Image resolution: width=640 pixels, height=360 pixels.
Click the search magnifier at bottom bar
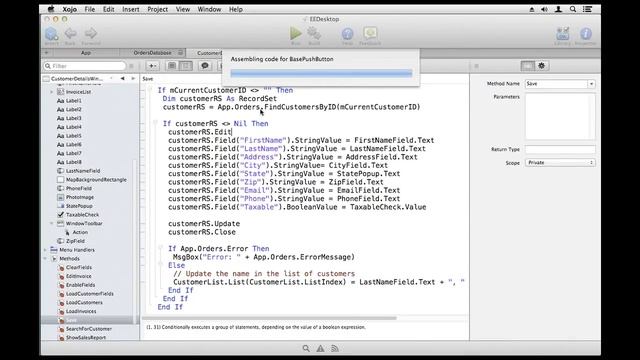tap(306, 348)
